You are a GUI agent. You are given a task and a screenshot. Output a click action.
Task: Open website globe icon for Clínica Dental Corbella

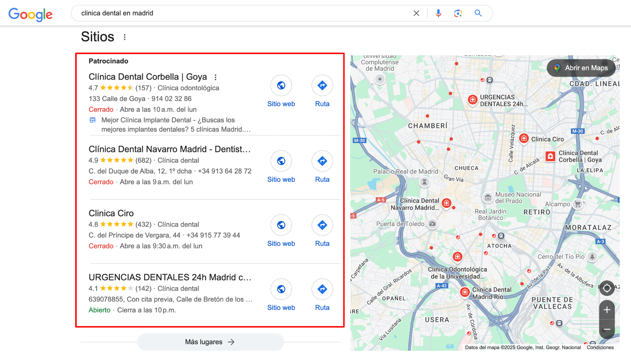281,85
